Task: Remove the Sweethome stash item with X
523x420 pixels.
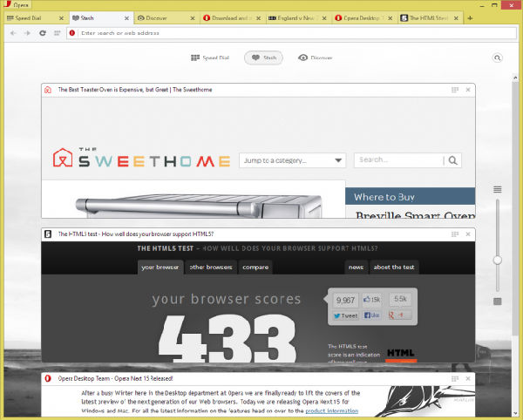Action: [x=468, y=90]
